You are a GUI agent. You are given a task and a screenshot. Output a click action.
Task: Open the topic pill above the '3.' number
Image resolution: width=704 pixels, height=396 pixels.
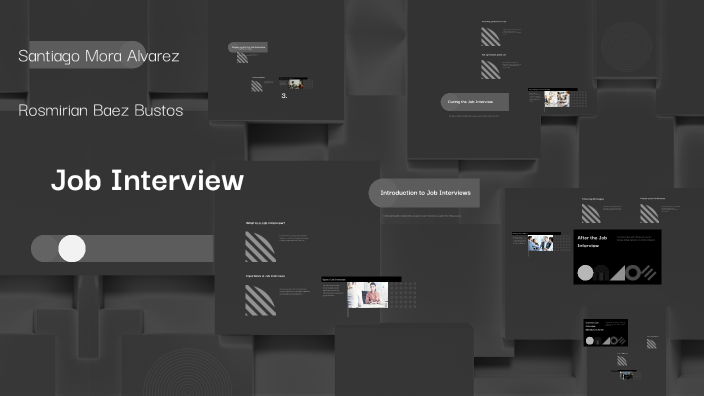pyautogui.click(x=248, y=47)
